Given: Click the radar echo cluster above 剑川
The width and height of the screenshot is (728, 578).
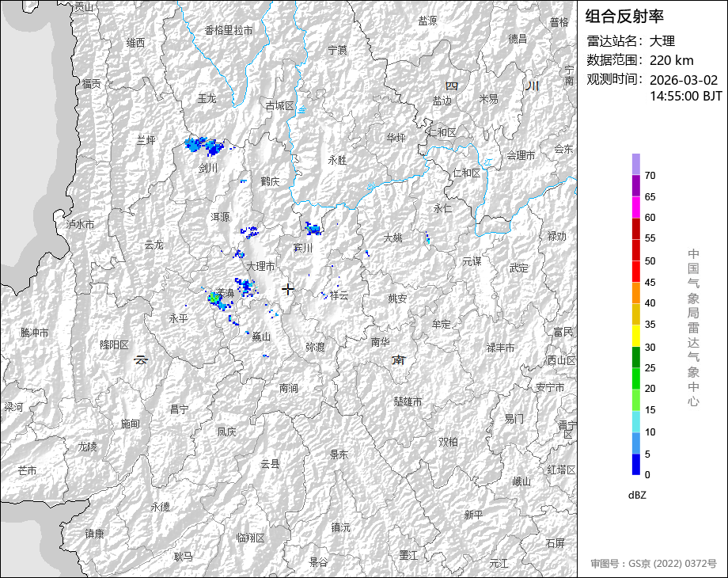Looking at the screenshot, I should tap(204, 145).
